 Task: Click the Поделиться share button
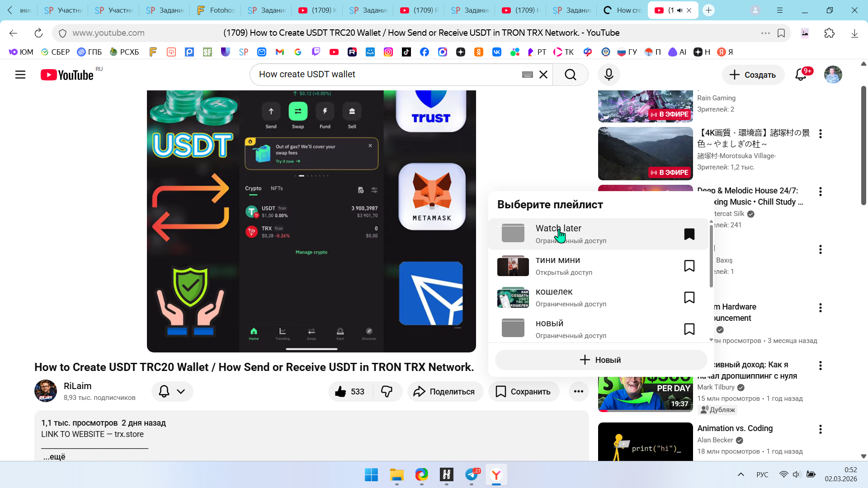(x=445, y=391)
